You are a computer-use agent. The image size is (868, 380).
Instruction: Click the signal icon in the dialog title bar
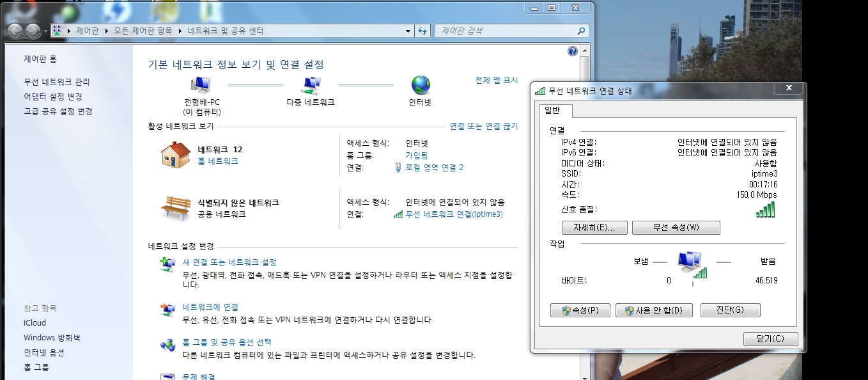[x=540, y=90]
